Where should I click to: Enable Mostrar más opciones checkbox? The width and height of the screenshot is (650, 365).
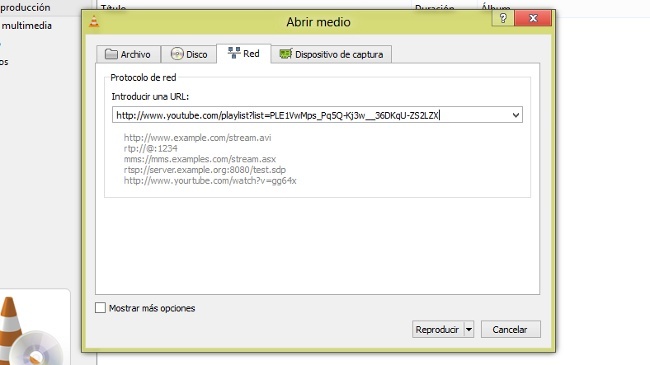click(x=100, y=308)
